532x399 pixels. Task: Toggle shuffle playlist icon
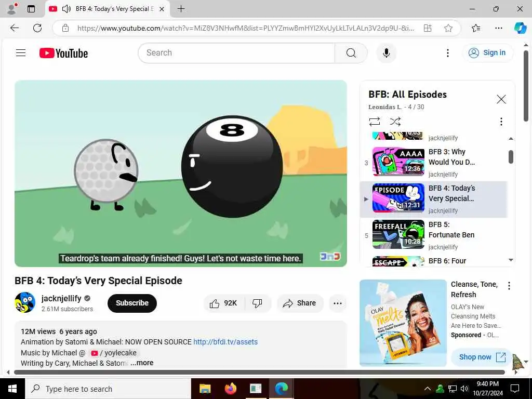(x=395, y=122)
